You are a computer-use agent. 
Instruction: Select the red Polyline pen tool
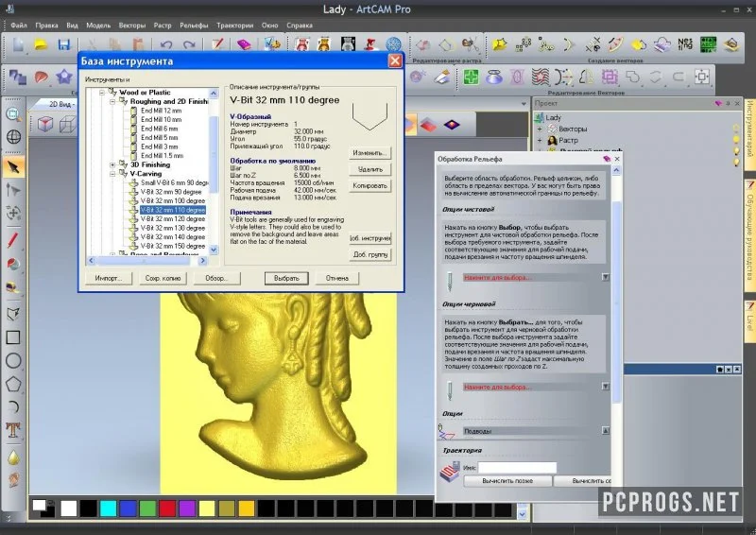(x=13, y=240)
